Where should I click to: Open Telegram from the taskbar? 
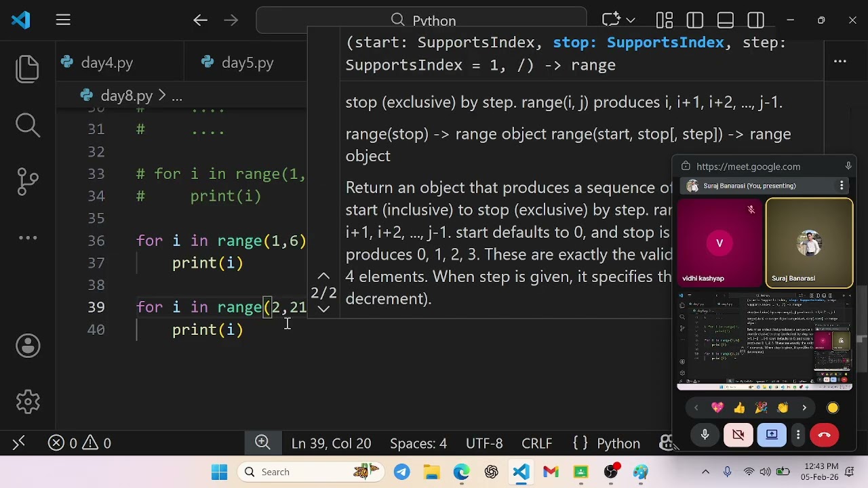pos(401,472)
